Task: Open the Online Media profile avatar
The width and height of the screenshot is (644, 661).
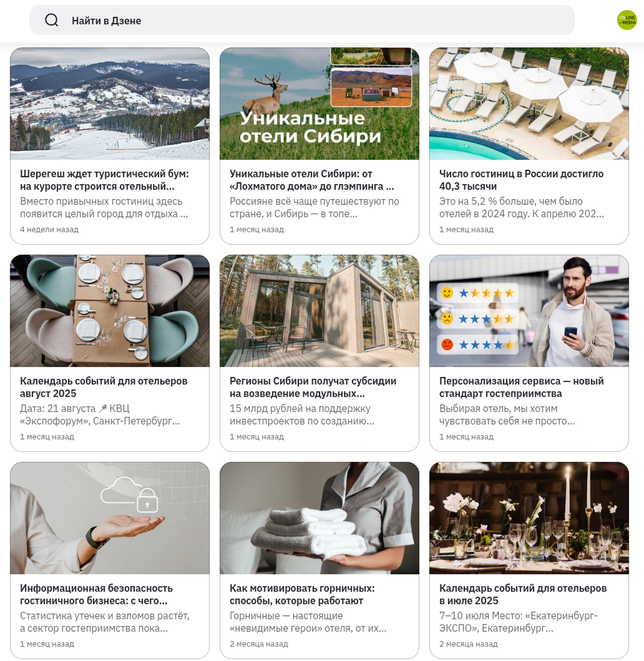Action: [627, 20]
